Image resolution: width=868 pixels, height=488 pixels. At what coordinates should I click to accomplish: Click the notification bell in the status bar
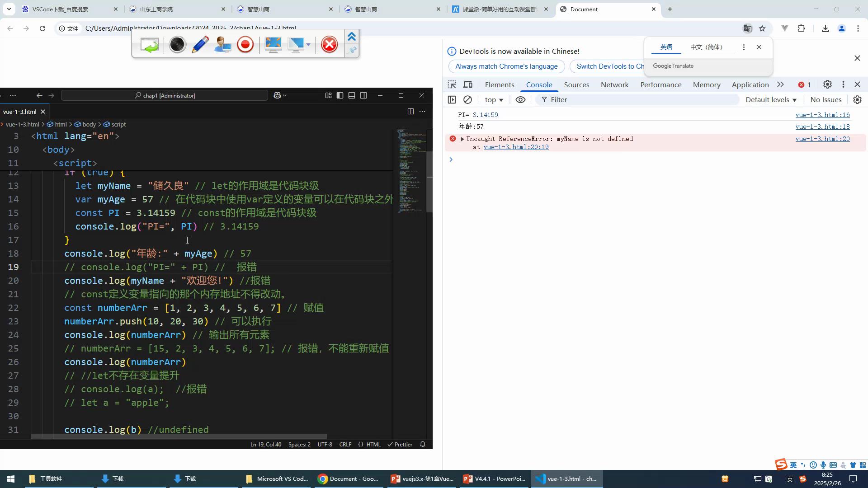click(x=423, y=444)
